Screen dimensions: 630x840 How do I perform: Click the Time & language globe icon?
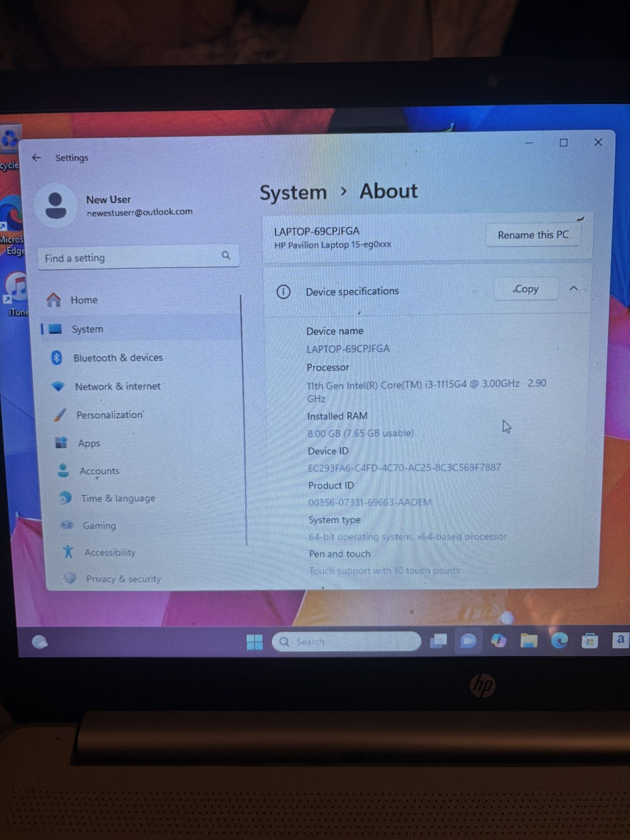pos(65,497)
